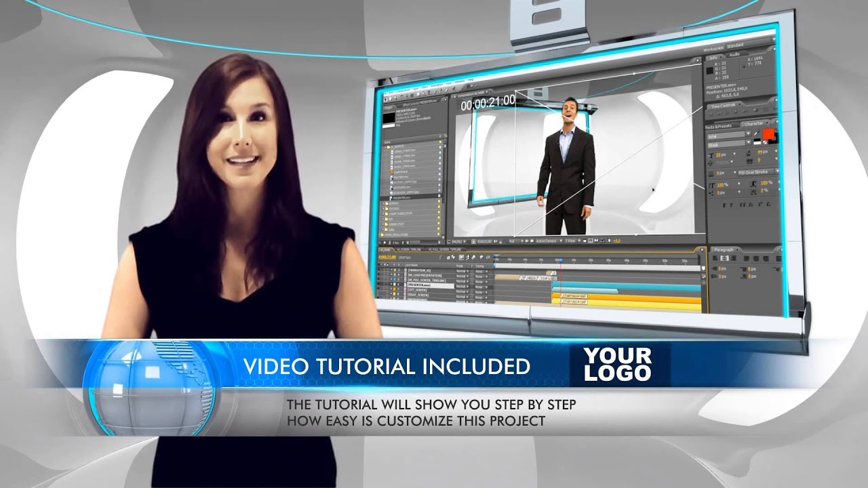Open Normal mode dropdown for PRESENTER.mov layer
Image resolution: width=868 pixels, height=488 pixels.
pos(462,285)
